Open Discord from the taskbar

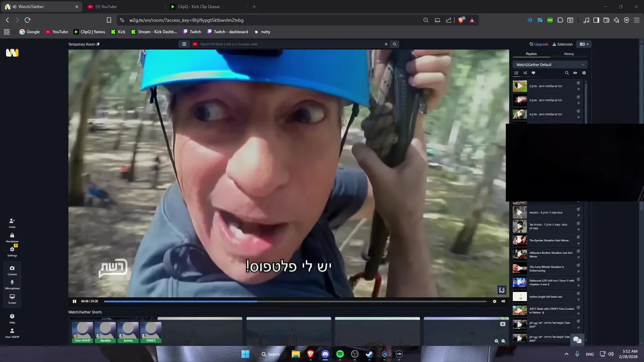325,354
